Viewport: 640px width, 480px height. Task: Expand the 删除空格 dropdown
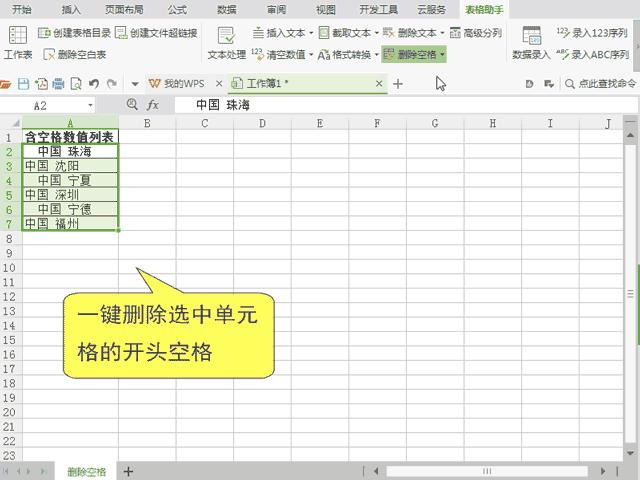click(x=442, y=54)
